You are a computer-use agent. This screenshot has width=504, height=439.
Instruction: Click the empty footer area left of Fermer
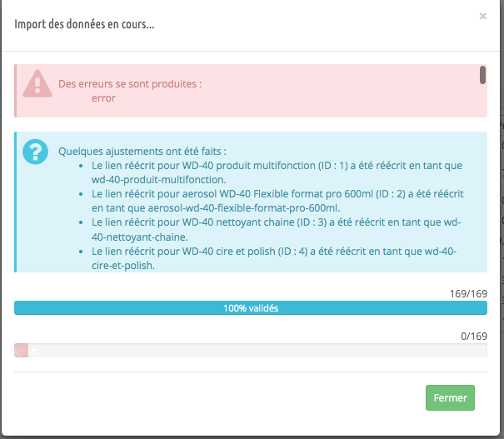[217, 398]
